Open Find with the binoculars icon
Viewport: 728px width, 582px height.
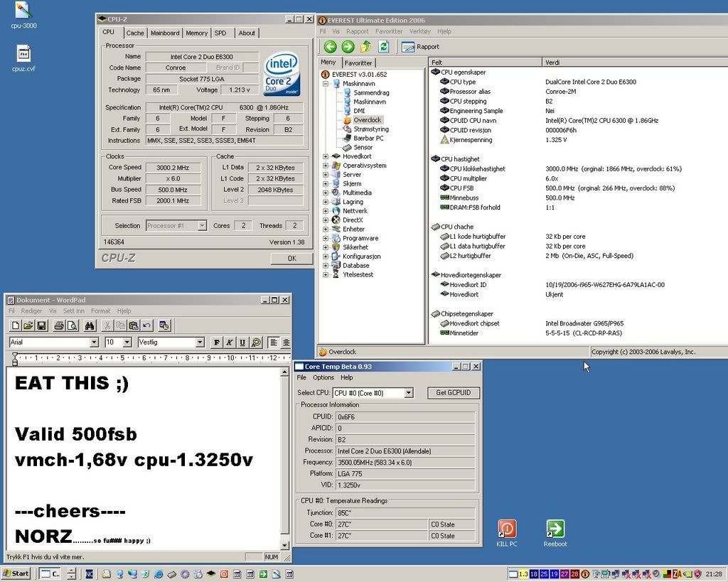pyautogui.click(x=90, y=325)
